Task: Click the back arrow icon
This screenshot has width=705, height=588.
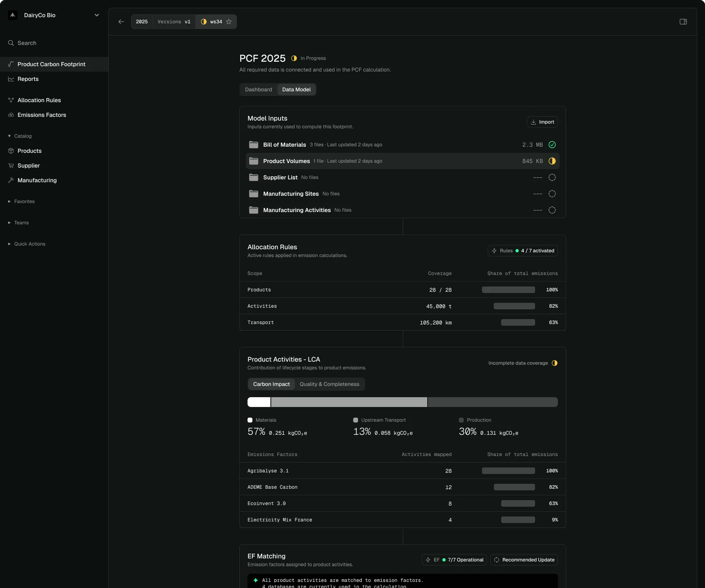Action: tap(121, 22)
